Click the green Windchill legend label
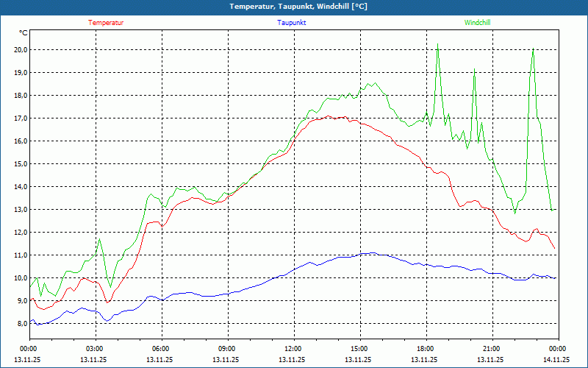Image resolution: width=588 pixels, height=368 pixels. [477, 23]
